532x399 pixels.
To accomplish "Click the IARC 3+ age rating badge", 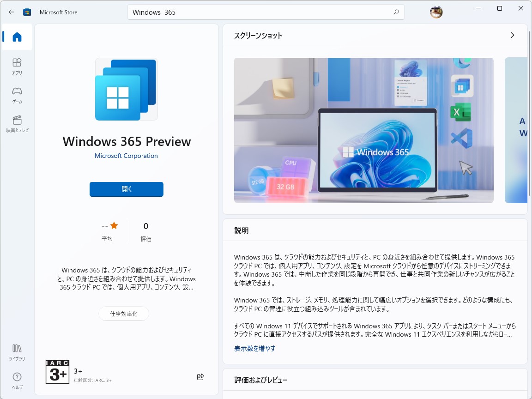I will (x=57, y=372).
